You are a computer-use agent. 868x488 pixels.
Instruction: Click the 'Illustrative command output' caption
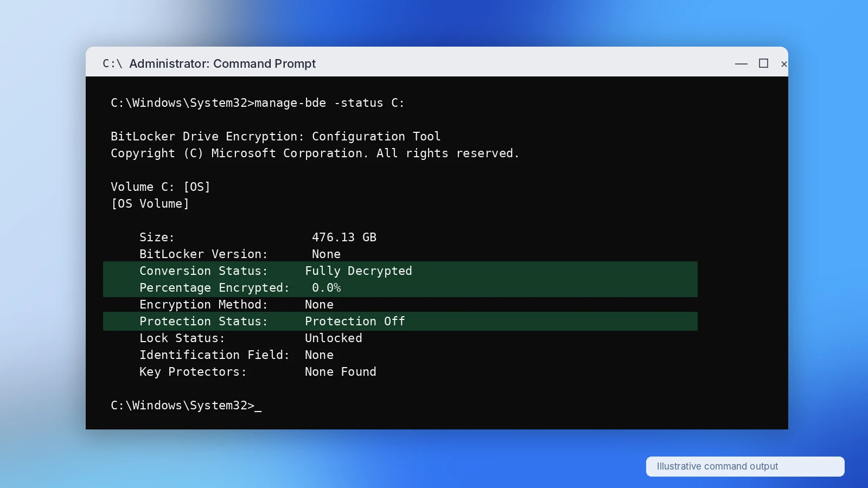pyautogui.click(x=717, y=466)
